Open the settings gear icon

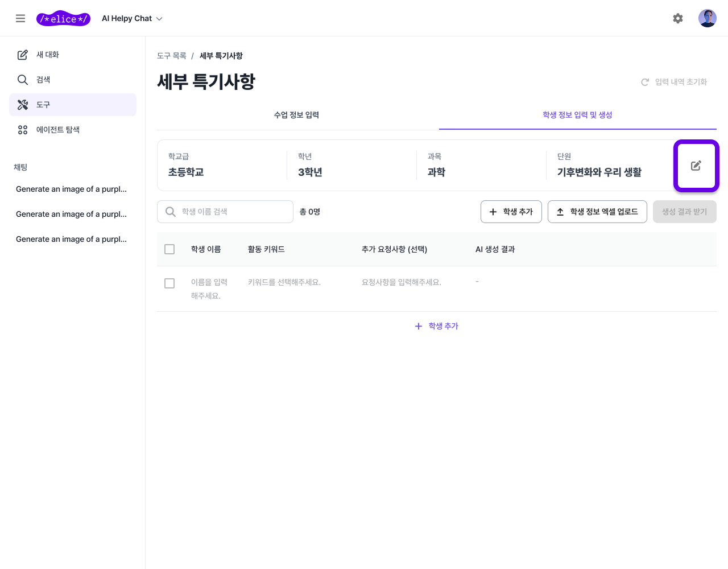point(677,18)
